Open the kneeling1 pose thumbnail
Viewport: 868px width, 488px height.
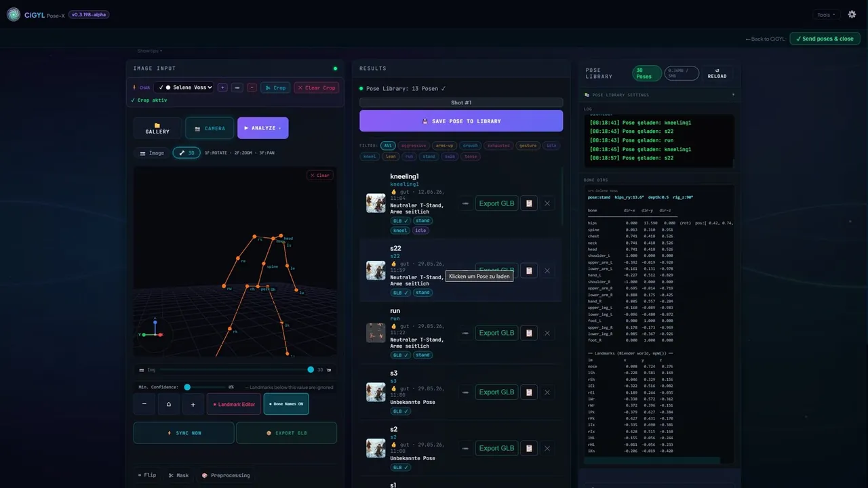376,203
